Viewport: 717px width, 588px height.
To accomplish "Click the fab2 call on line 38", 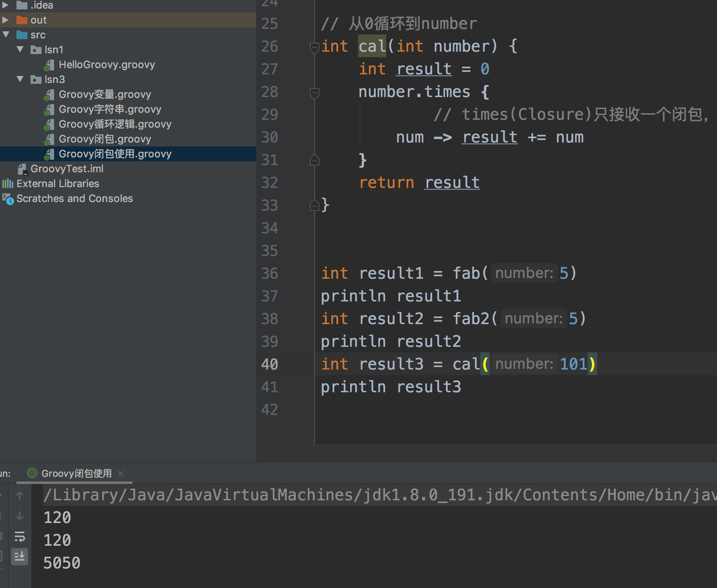I will pos(471,319).
